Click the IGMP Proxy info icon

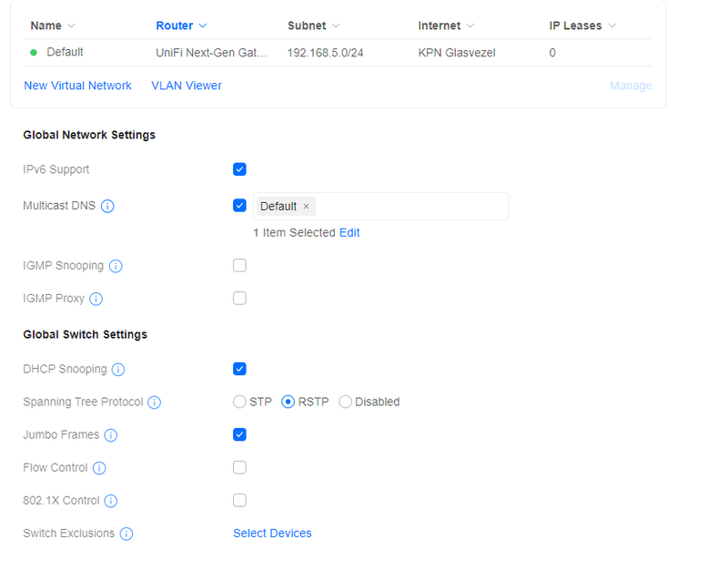tap(96, 299)
